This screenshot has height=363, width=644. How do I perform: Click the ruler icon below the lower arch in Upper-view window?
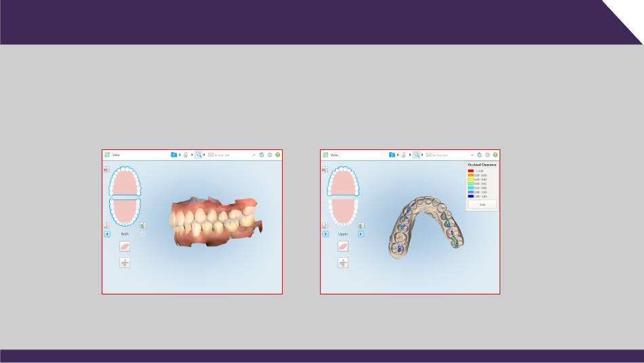pos(325,226)
